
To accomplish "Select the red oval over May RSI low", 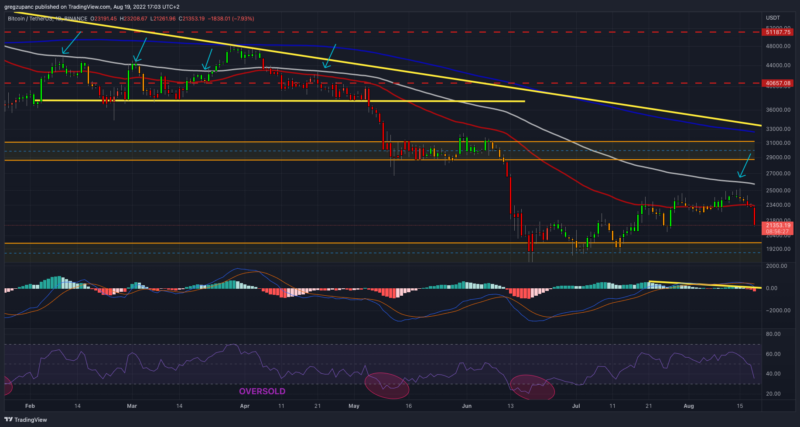I will 387,382.
